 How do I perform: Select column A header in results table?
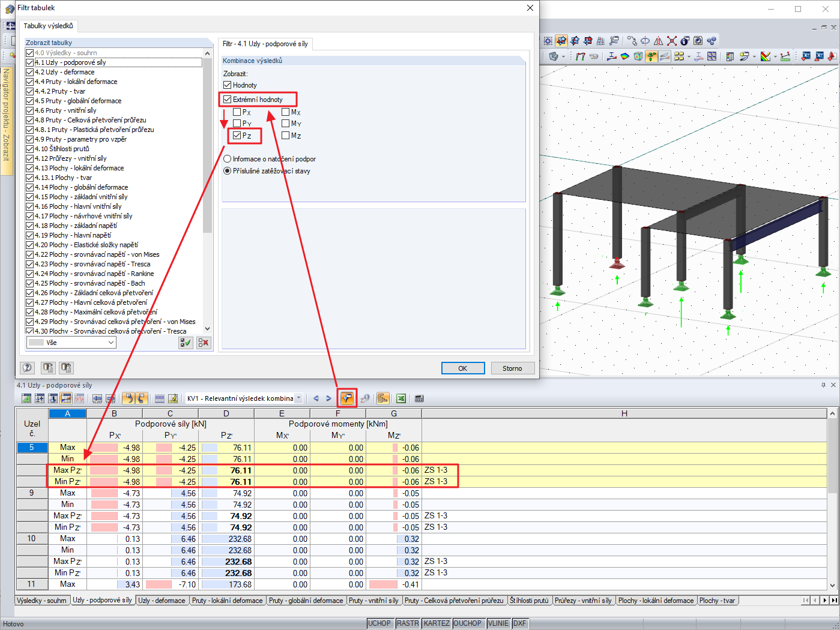(67, 413)
